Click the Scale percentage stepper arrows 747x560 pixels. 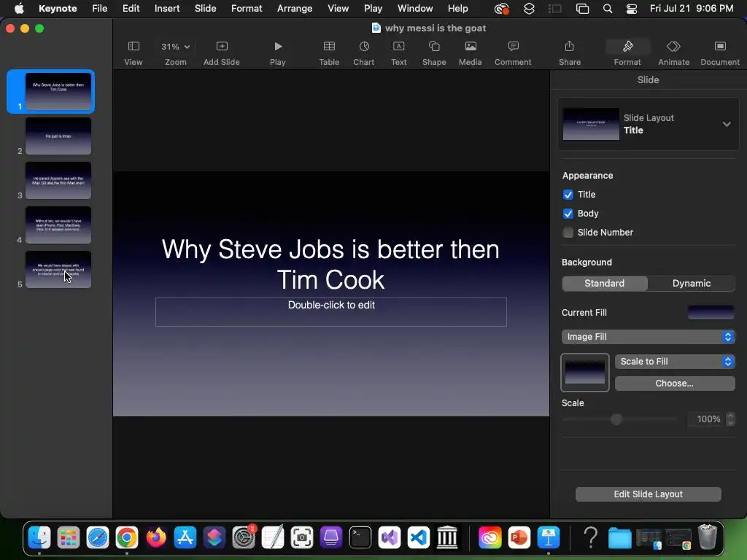coord(730,419)
